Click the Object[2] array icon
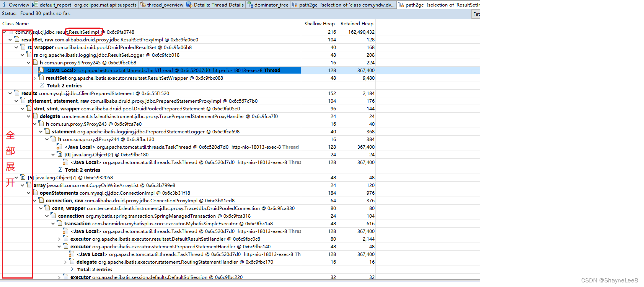The height and width of the screenshot is (287, 644). pyautogui.click(x=60, y=154)
